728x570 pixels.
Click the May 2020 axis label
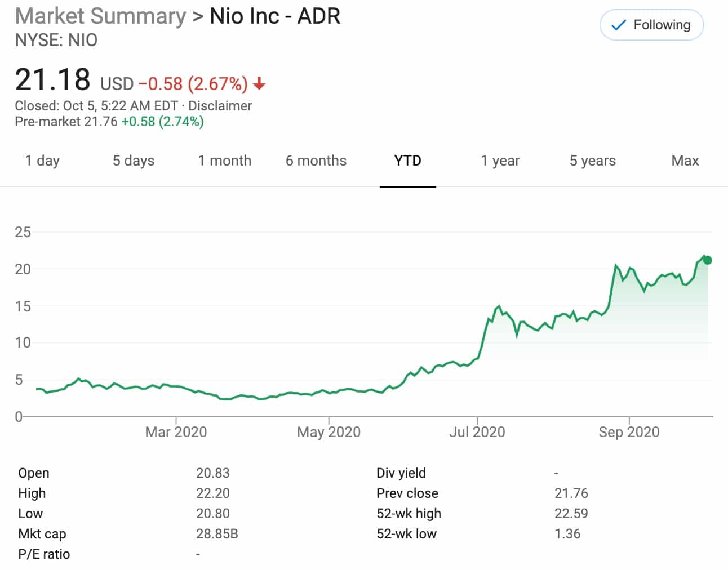(x=329, y=432)
